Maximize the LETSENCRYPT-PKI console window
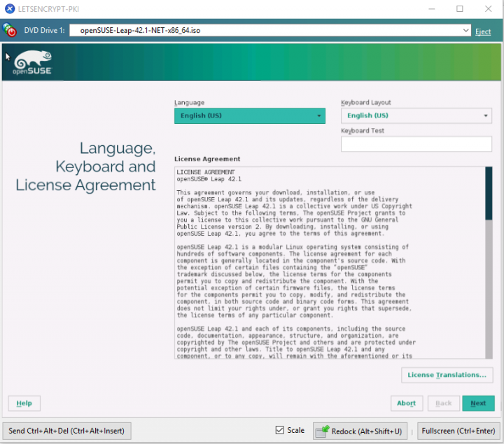504x444 pixels. point(459,9)
